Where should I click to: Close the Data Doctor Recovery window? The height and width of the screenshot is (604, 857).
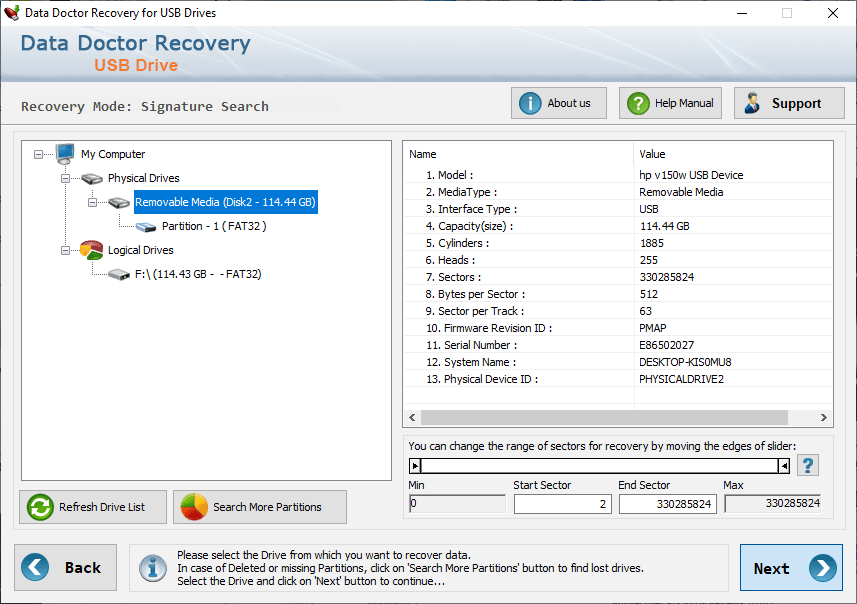coord(832,13)
